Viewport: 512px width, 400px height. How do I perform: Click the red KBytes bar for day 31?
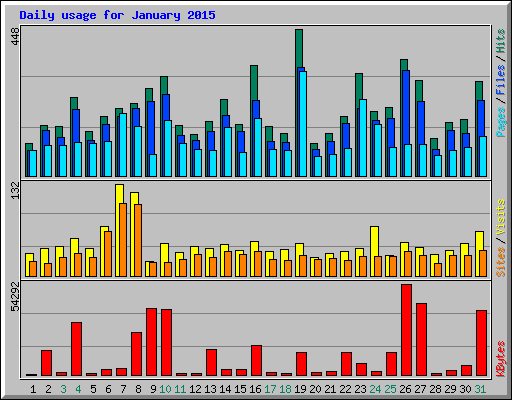(x=481, y=343)
